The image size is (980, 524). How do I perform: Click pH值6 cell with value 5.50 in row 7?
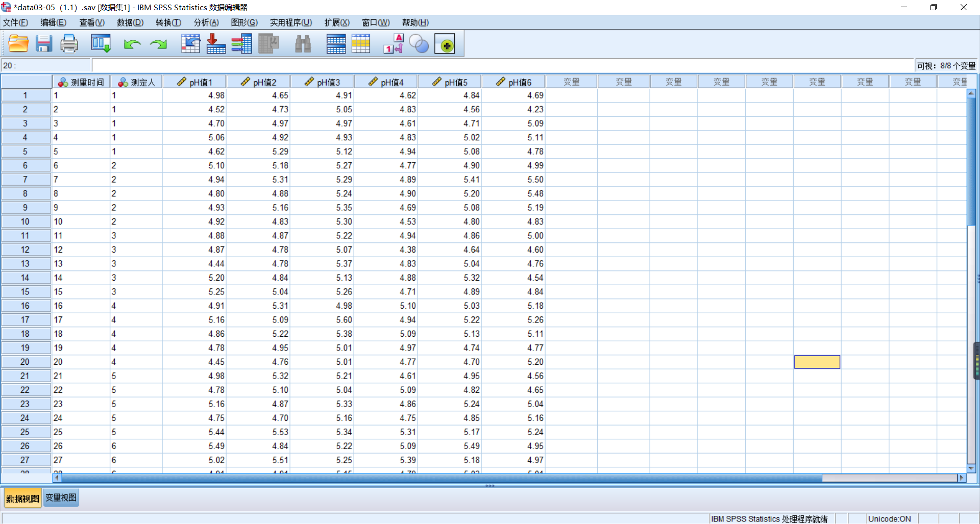coord(513,180)
